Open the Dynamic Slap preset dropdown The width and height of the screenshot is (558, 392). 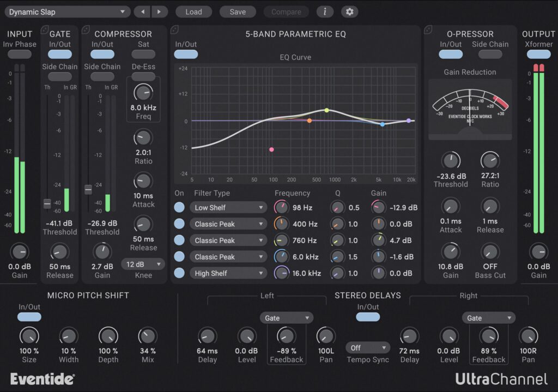coord(67,12)
